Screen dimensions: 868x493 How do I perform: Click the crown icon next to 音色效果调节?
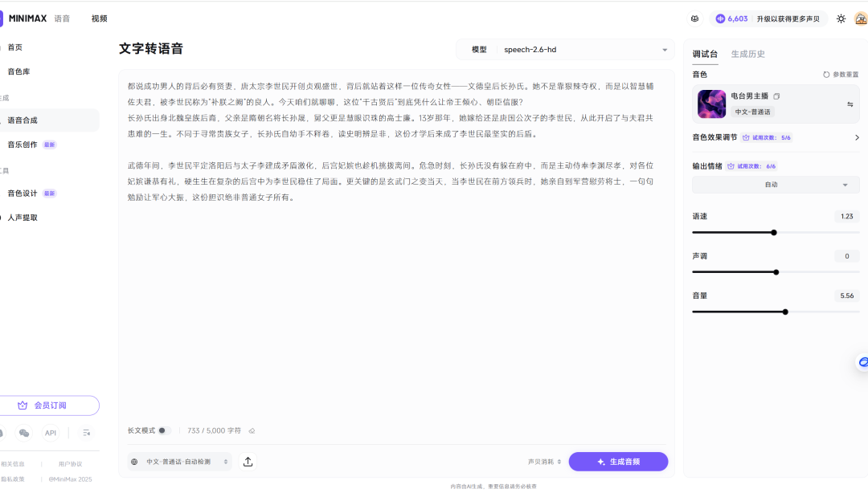[746, 138]
